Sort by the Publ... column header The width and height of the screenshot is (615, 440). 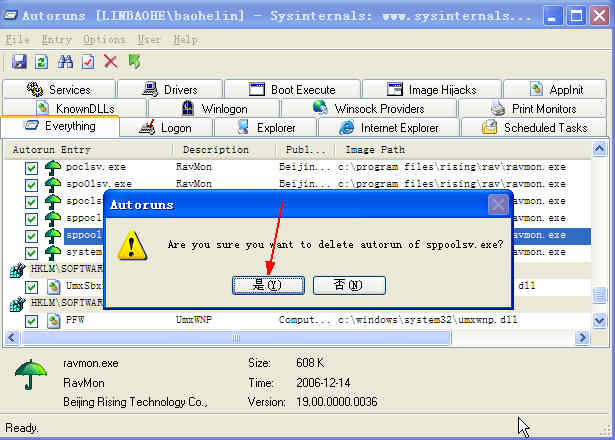pyautogui.click(x=305, y=150)
